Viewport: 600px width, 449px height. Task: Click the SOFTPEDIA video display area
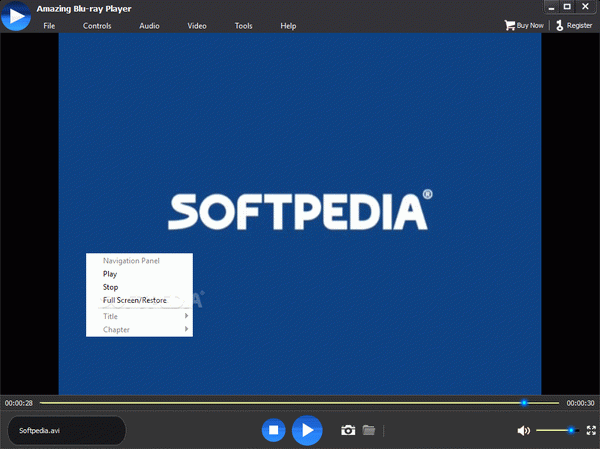pos(300,214)
